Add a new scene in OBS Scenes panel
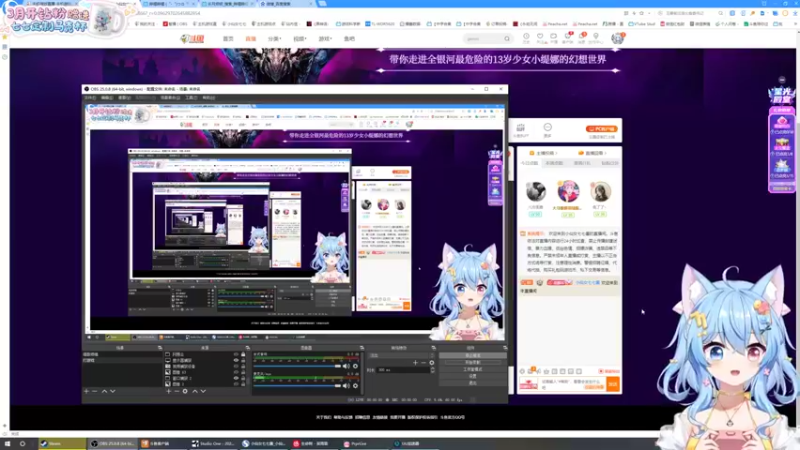Screen dimensions: 800x450 (x=86, y=391)
